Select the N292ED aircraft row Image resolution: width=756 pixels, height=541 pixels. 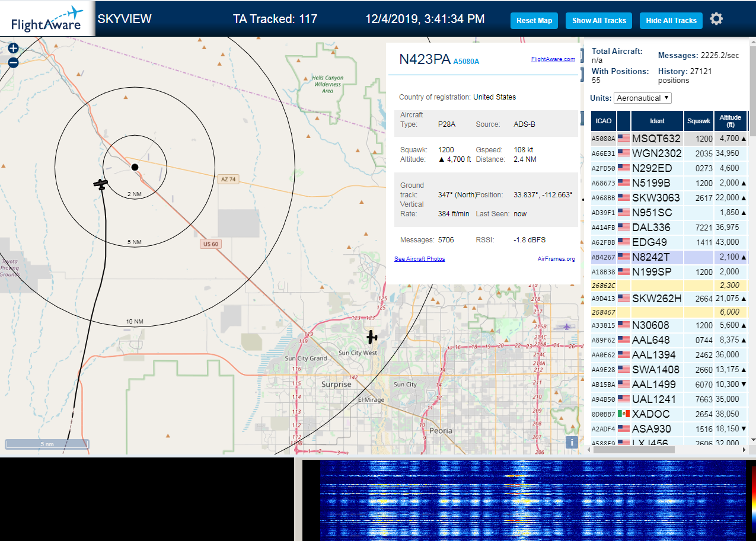pos(669,168)
